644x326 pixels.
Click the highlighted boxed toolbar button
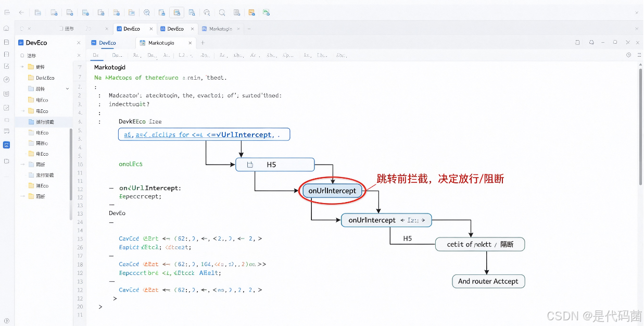pos(177,12)
